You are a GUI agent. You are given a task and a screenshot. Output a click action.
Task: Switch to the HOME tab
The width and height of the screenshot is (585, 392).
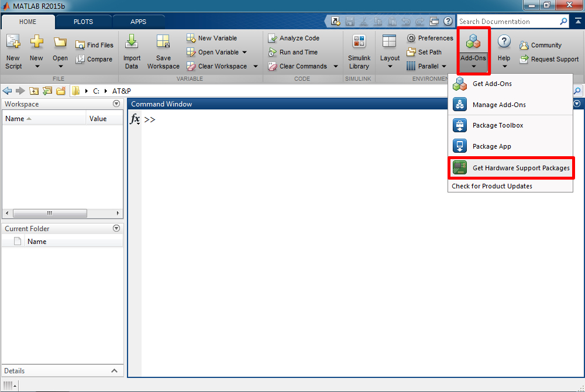[28, 22]
